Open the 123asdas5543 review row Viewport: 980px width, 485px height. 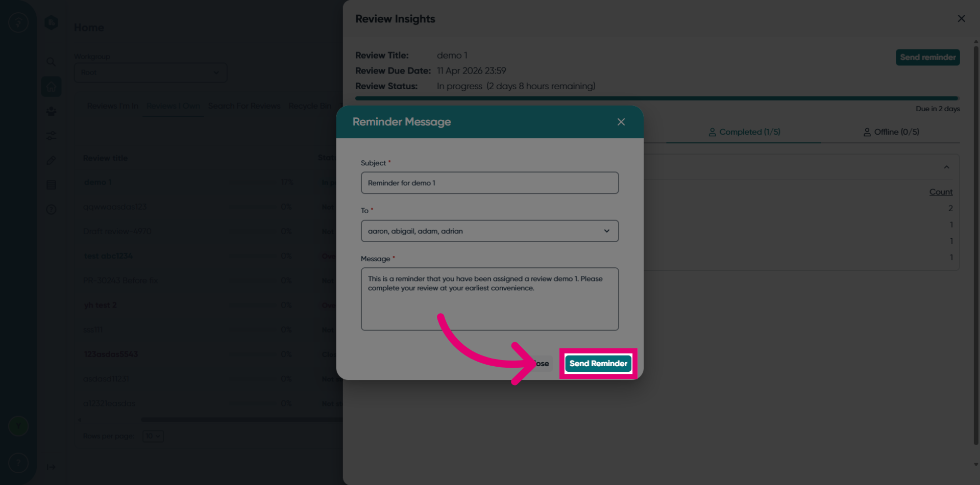(111, 354)
